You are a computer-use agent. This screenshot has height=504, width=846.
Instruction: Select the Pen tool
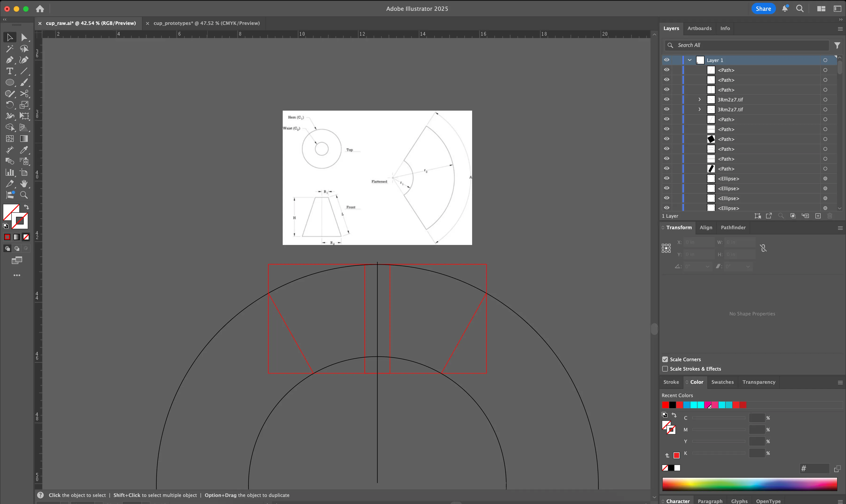point(9,60)
